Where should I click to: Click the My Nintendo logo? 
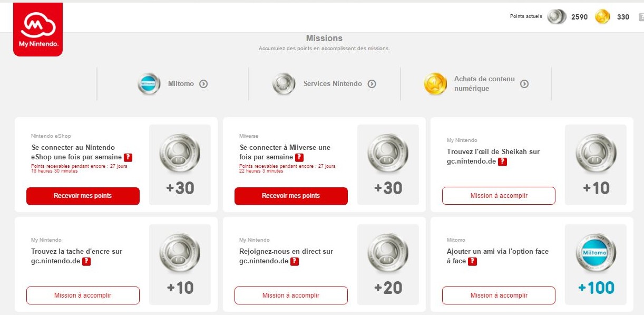(x=38, y=30)
